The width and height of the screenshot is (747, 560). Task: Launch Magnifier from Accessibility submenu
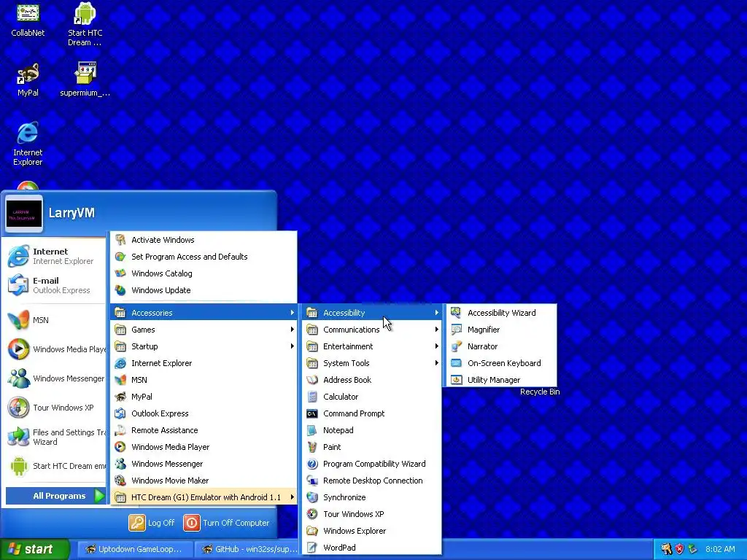[499, 330]
